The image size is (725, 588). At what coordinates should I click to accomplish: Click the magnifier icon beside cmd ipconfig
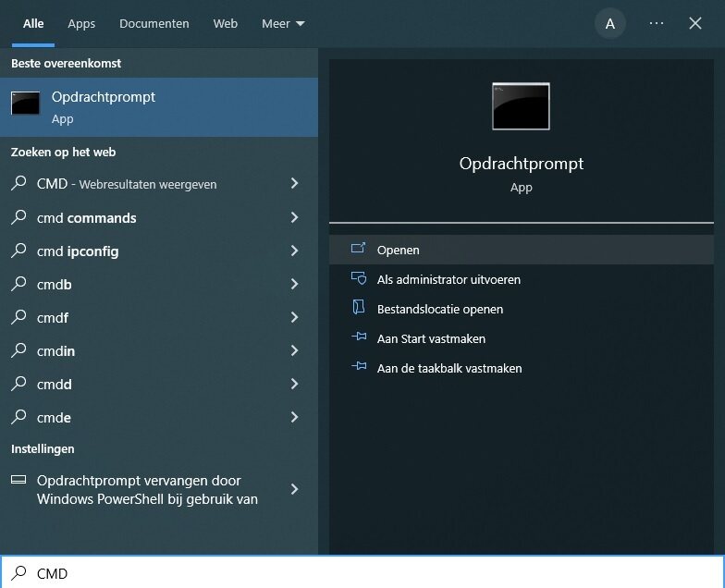(18, 250)
